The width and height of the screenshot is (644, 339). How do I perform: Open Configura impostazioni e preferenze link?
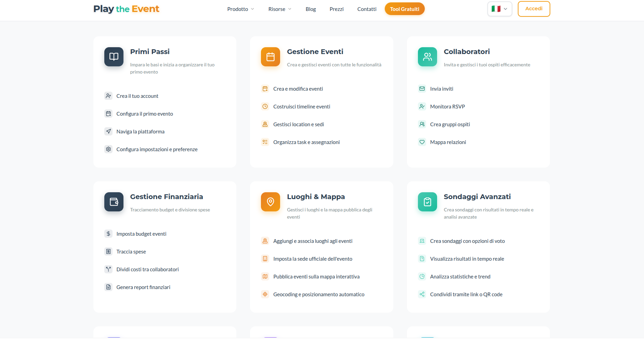[157, 149]
